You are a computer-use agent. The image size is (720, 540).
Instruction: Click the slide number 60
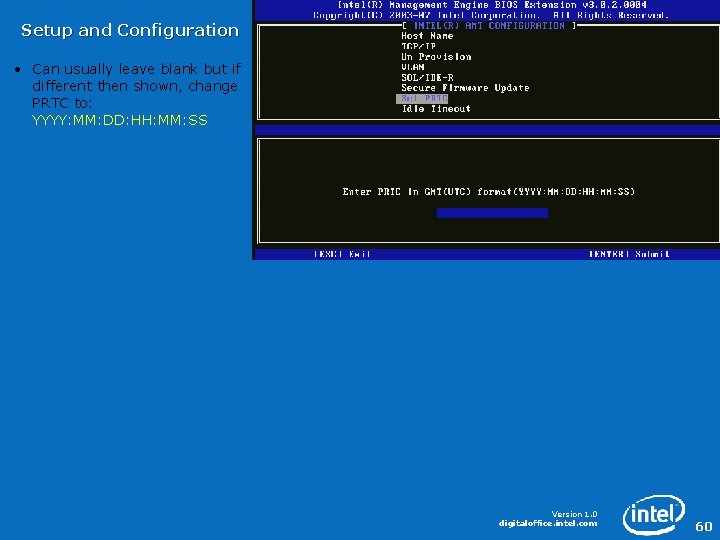pos(704,526)
